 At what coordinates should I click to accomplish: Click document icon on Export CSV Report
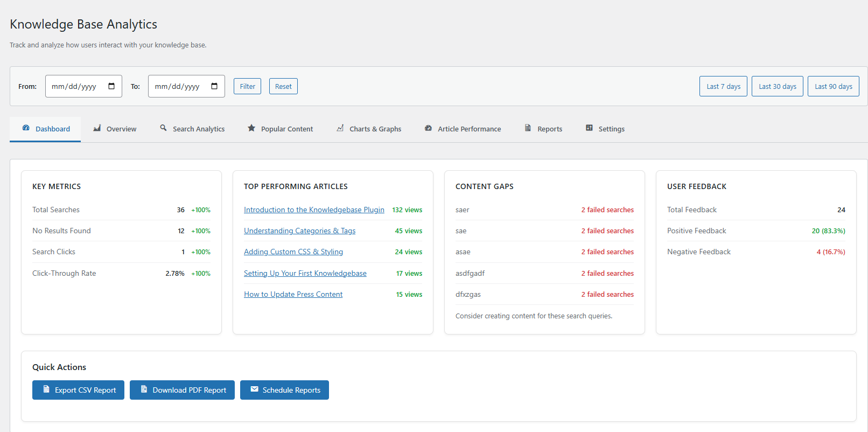(46, 389)
